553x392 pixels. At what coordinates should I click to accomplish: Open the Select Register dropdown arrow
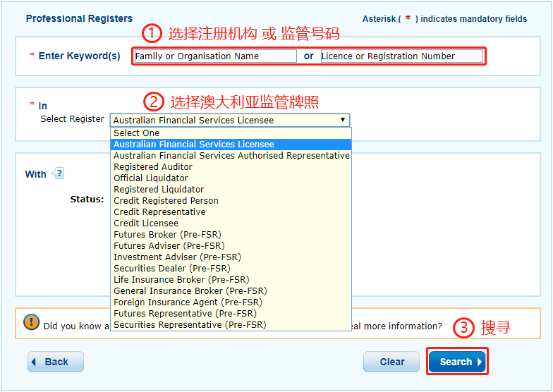[x=343, y=121]
